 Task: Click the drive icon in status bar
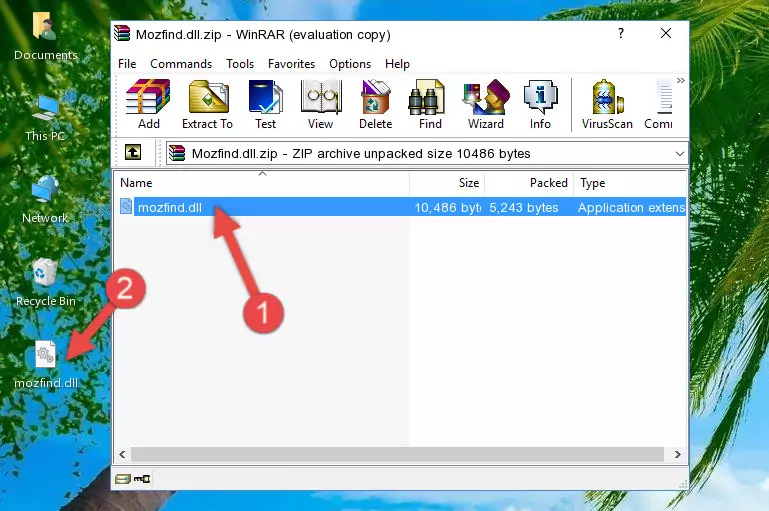[123, 479]
